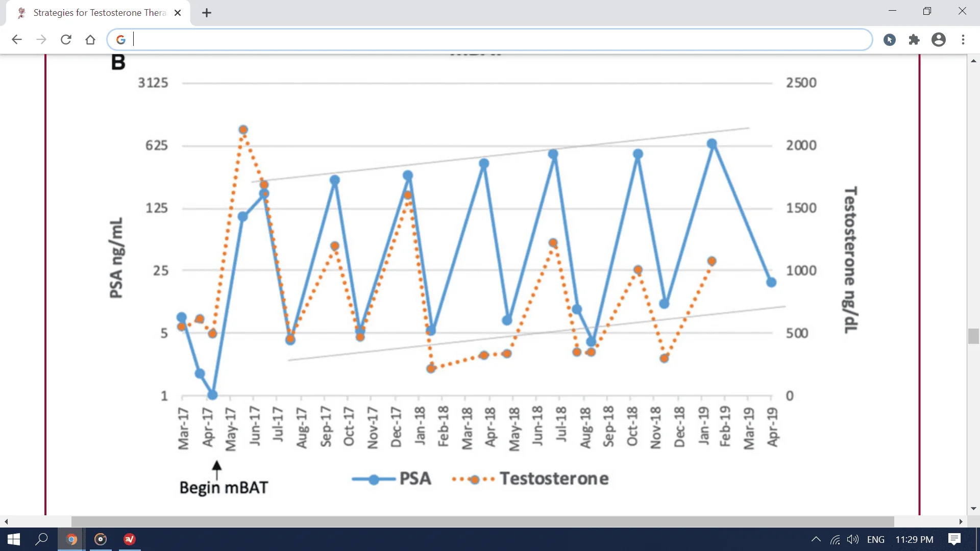
Task: Go forward to the next page
Action: coord(41,40)
